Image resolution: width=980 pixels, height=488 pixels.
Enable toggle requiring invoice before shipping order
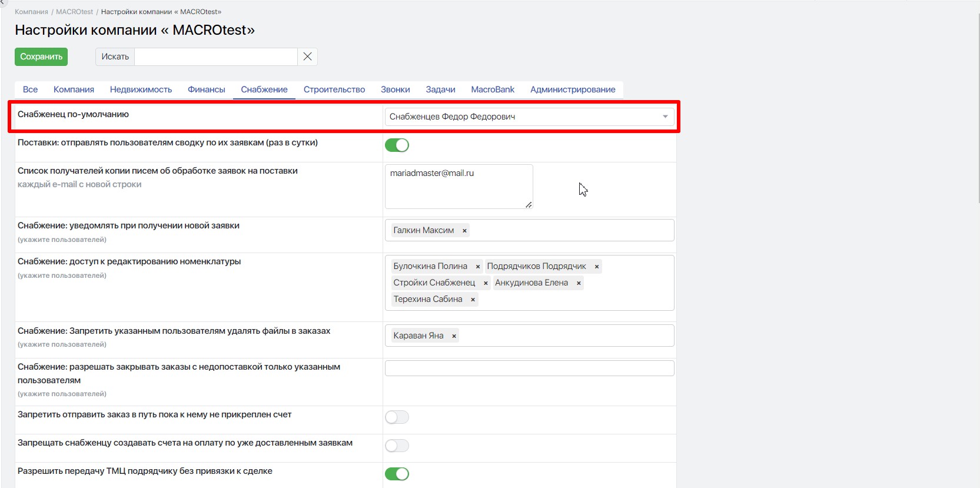pyautogui.click(x=397, y=417)
